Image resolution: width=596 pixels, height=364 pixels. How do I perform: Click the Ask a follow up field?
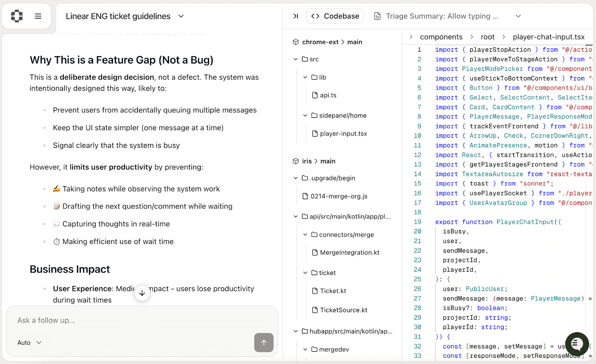(x=142, y=320)
